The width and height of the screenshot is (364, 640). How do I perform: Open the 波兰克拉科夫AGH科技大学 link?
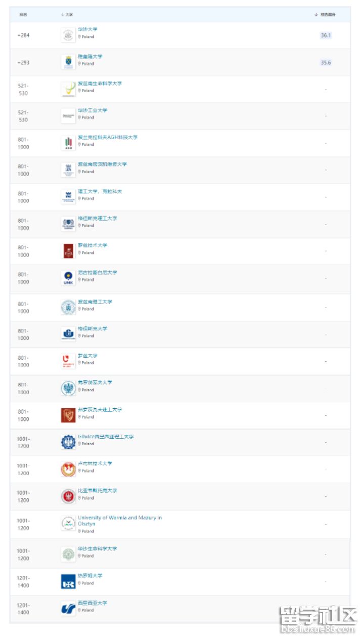coord(108,137)
